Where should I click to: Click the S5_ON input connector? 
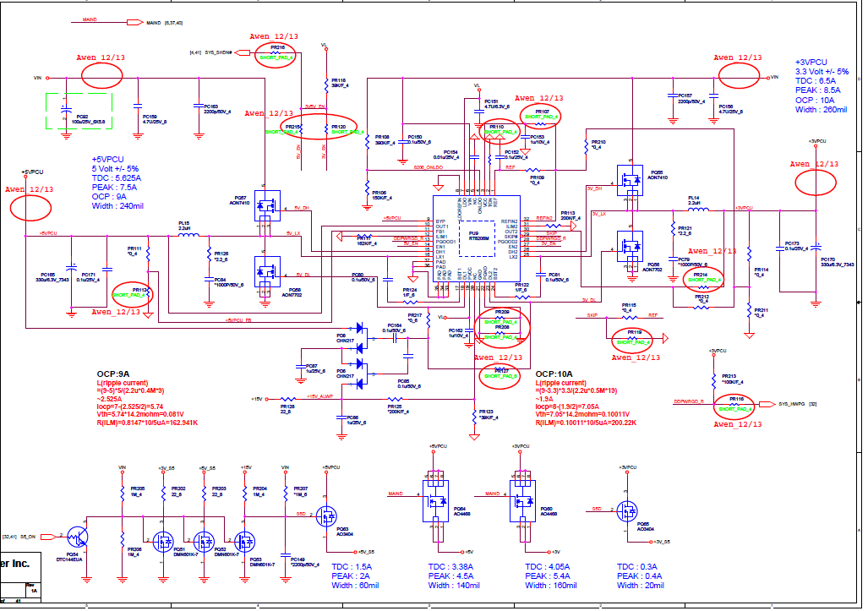[49, 537]
